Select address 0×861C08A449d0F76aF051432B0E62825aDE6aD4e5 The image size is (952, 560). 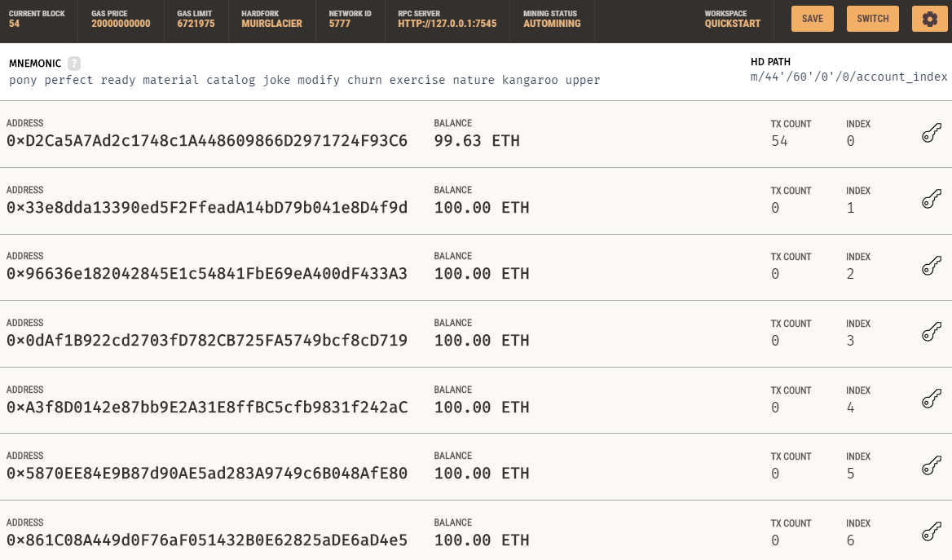click(207, 540)
